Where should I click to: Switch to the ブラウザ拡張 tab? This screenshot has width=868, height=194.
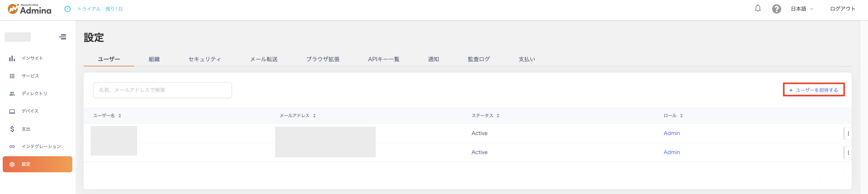point(322,59)
